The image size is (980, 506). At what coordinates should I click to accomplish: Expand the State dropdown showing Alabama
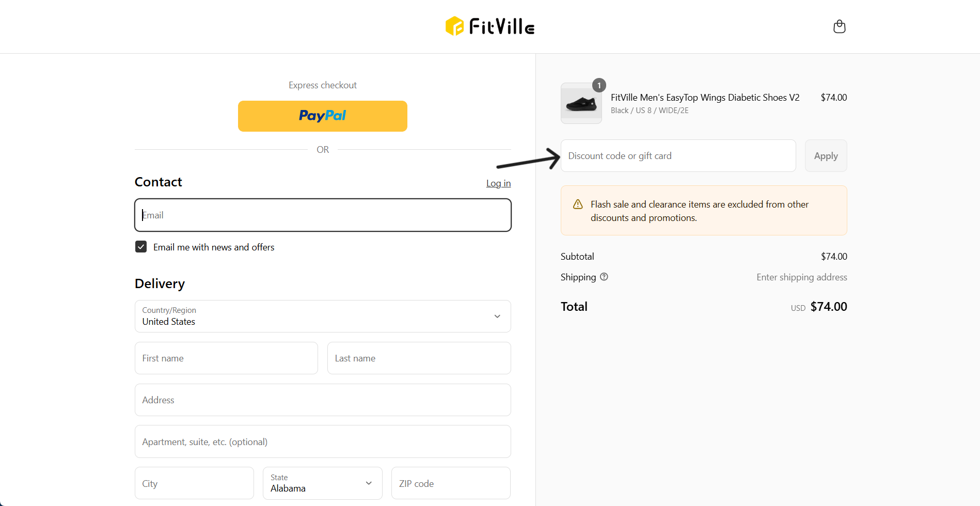(x=322, y=483)
